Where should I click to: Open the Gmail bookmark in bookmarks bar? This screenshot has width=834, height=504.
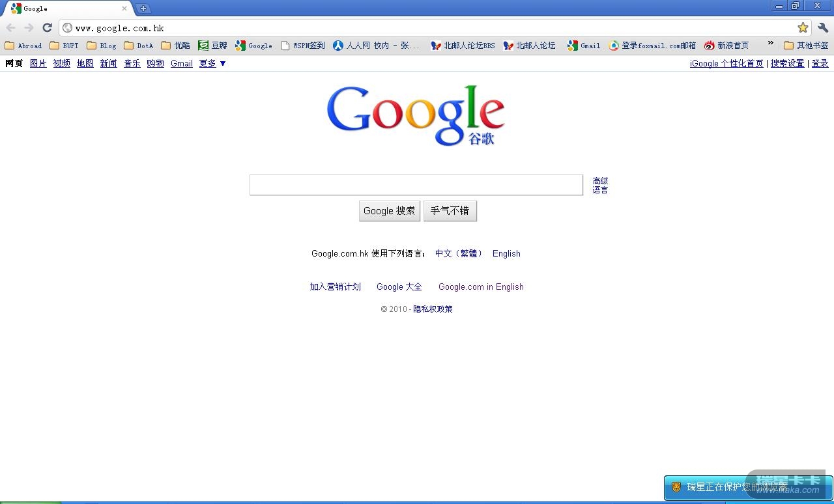[x=584, y=46]
